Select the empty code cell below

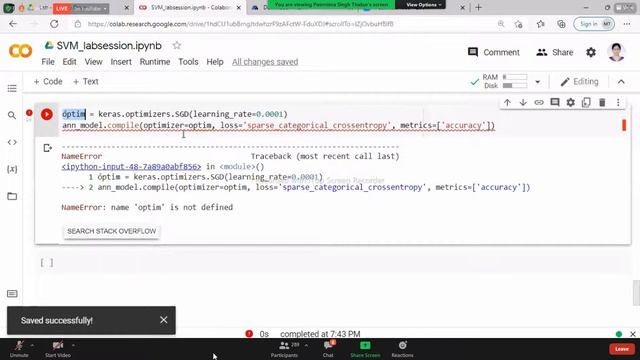click(x=333, y=263)
